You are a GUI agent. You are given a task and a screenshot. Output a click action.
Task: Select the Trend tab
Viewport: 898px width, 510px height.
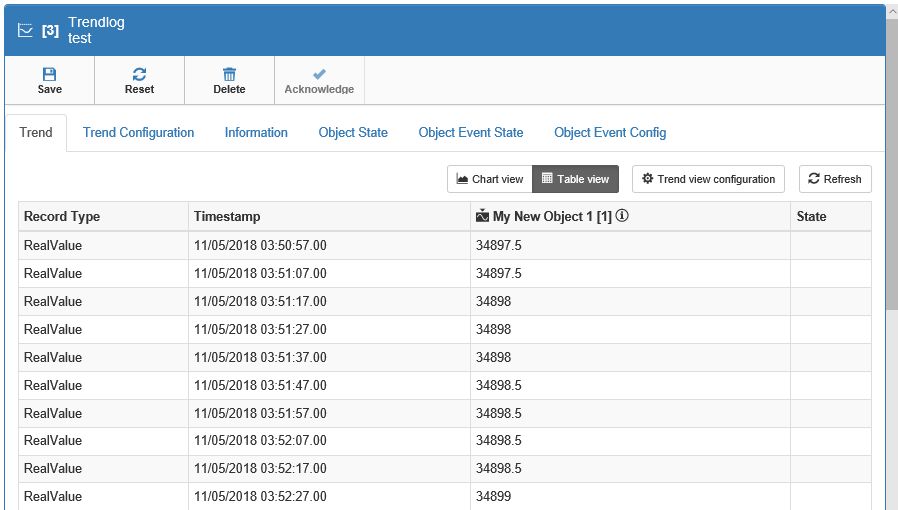[x=36, y=133]
